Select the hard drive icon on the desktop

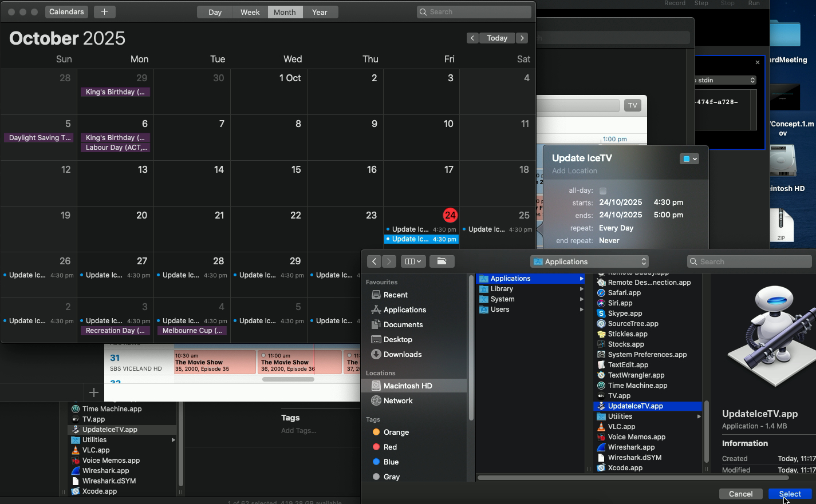click(784, 161)
